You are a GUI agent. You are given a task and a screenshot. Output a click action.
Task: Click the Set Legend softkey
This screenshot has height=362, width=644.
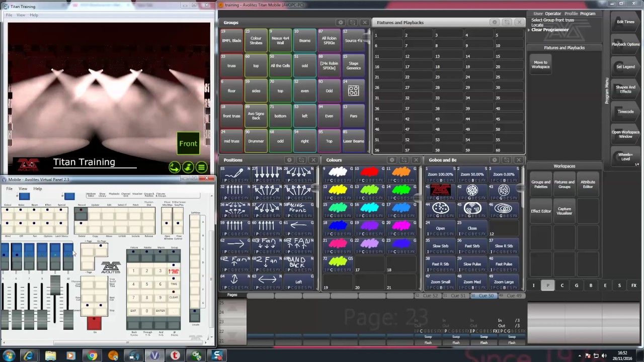625,67
